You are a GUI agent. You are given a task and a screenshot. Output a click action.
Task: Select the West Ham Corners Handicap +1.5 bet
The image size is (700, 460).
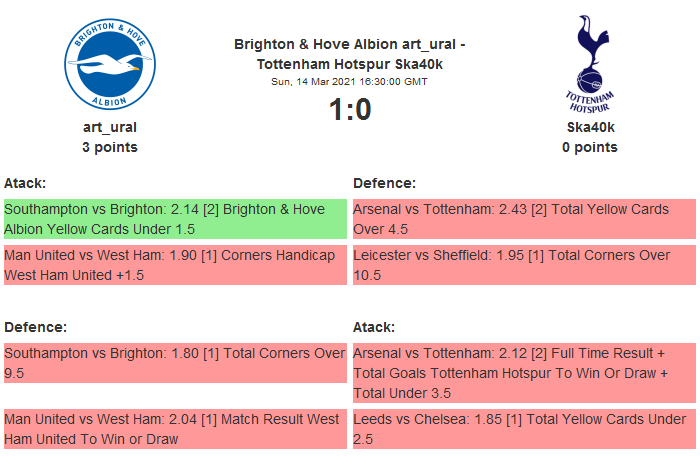pyautogui.click(x=175, y=265)
